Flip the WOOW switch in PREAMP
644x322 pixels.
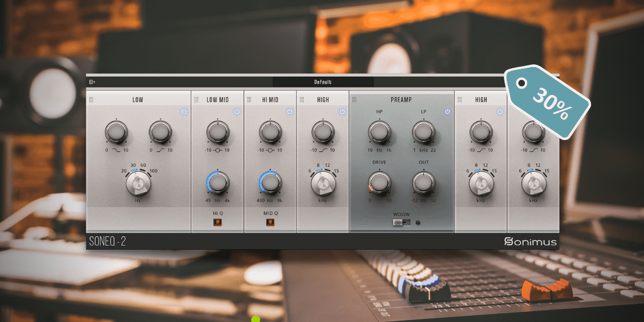401,223
